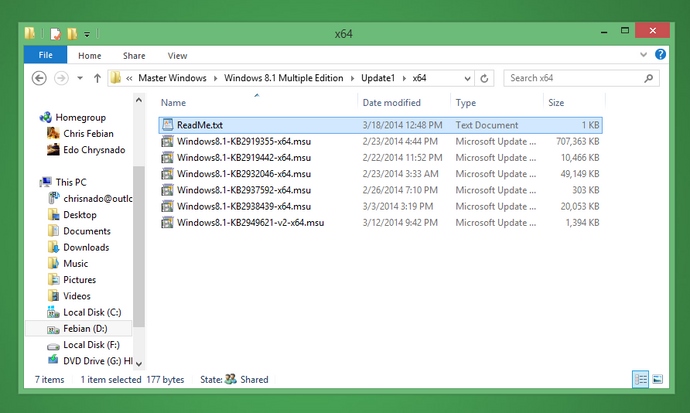This screenshot has width=690, height=413.
Task: Expand arrow after Windows 8.1 Multiple Edition
Action: click(352, 78)
